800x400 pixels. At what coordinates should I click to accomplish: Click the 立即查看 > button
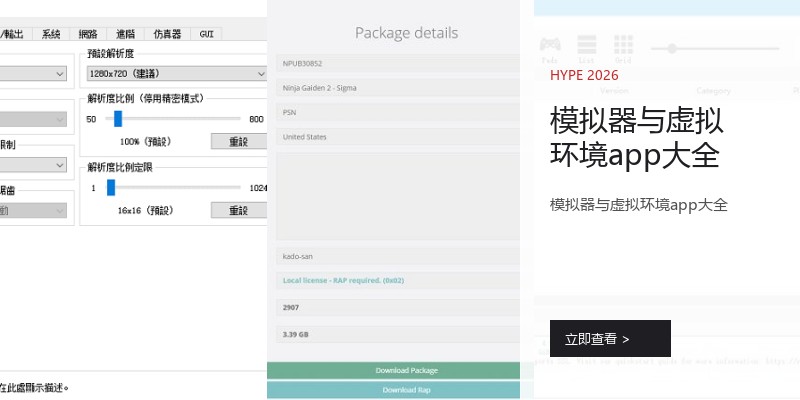610,339
